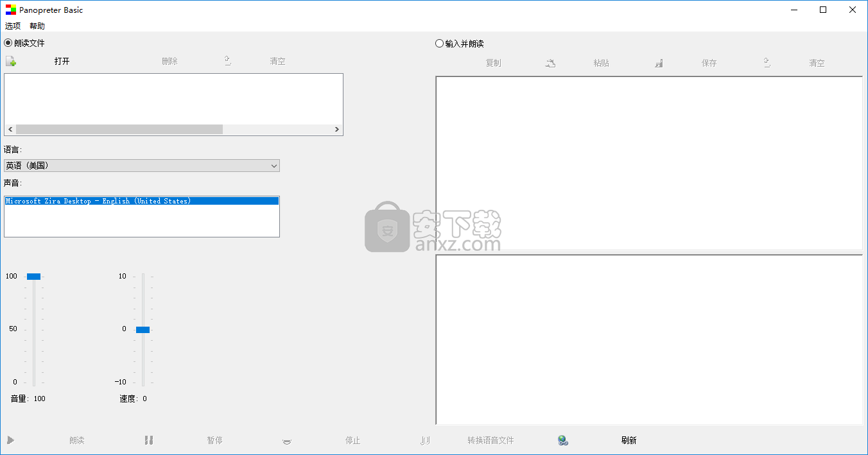This screenshot has height=455, width=868.
Task: Click the file list scroll left arrow
Action: tap(10, 129)
